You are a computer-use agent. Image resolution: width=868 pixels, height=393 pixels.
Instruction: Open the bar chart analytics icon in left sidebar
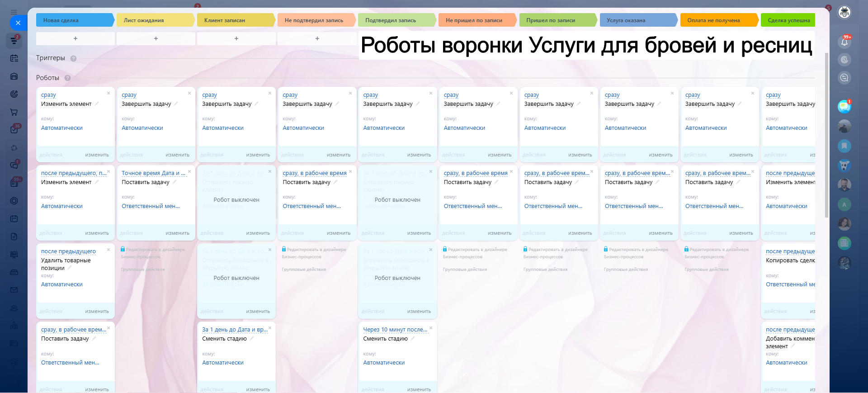14,326
